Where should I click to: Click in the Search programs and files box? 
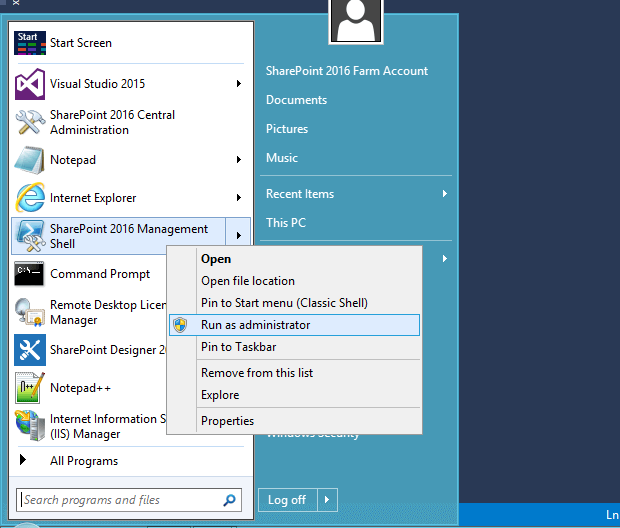(129, 500)
